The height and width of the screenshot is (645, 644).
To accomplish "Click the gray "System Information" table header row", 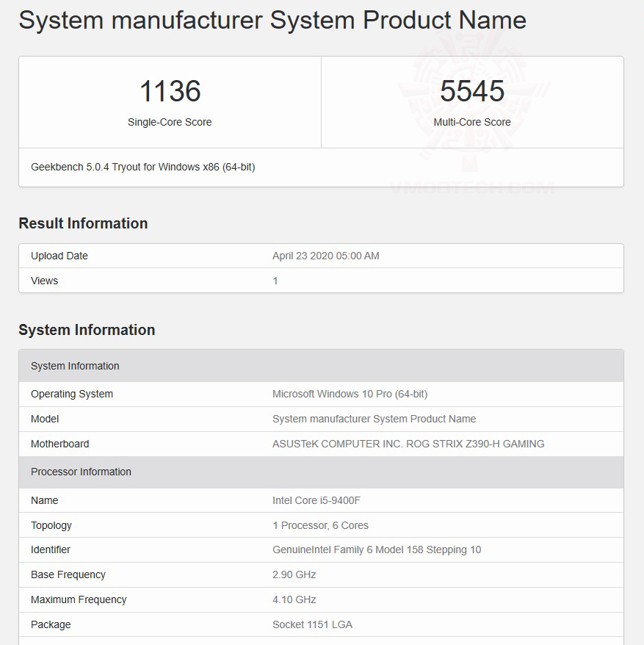I will click(x=321, y=366).
